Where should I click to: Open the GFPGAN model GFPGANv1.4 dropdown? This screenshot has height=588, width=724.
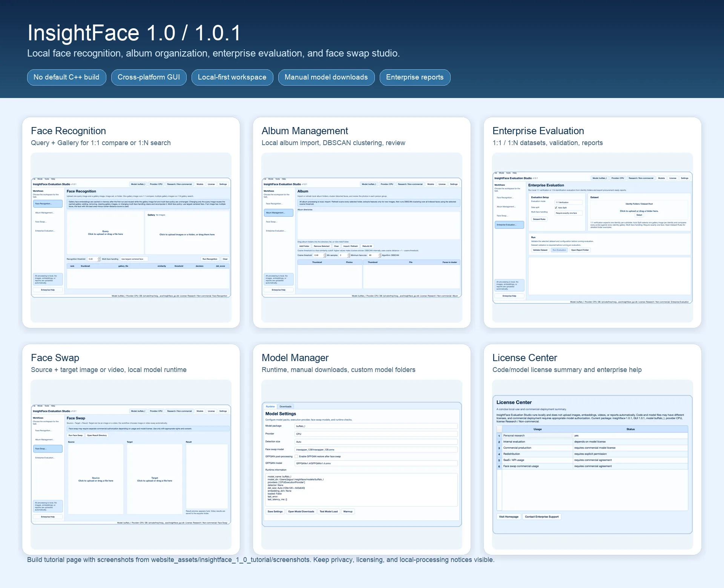click(376, 463)
